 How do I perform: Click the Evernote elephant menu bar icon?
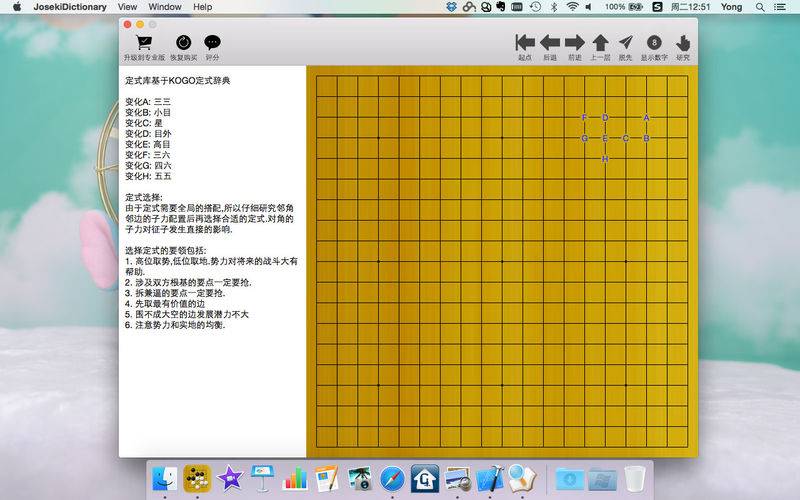(501, 7)
